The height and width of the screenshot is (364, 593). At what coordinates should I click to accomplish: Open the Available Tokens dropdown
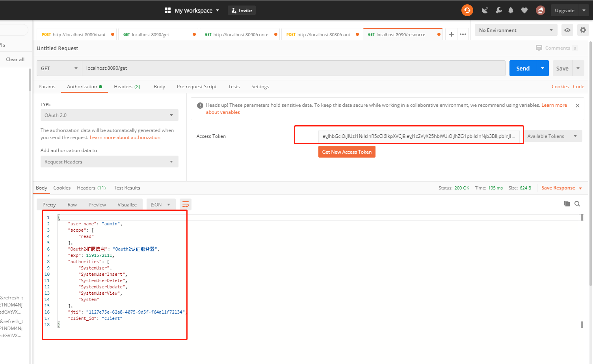click(x=553, y=136)
